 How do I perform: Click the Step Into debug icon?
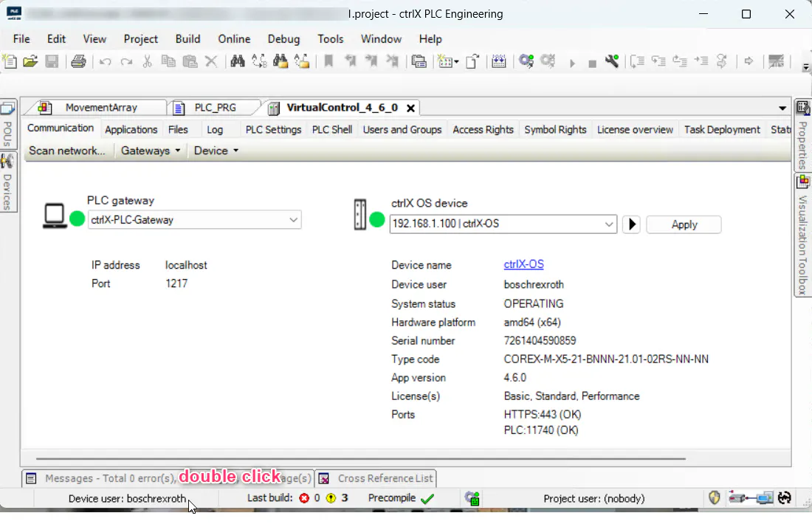pyautogui.click(x=658, y=61)
